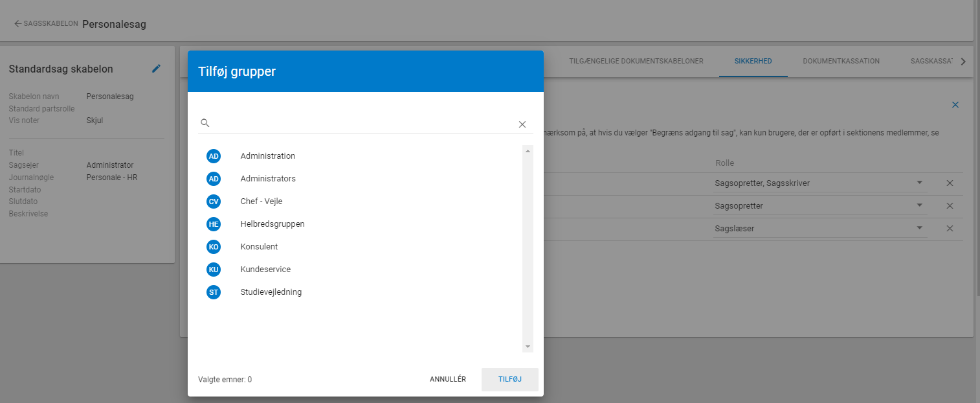Screen dimensions: 980x403
Task: Switch to Sagskassation tab
Action: (x=931, y=62)
